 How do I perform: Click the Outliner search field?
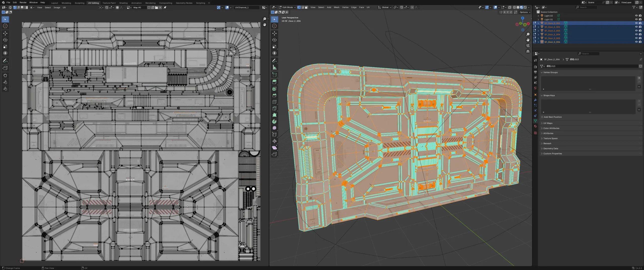[x=586, y=7]
